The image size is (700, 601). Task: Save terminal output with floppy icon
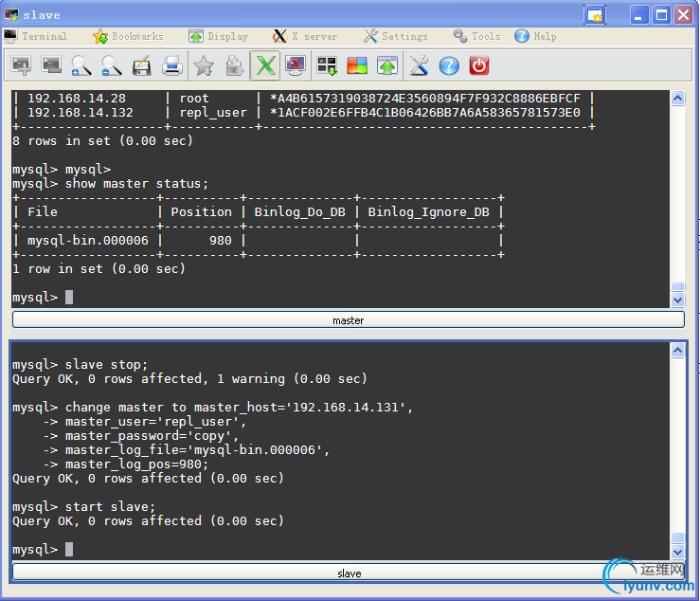point(141,65)
